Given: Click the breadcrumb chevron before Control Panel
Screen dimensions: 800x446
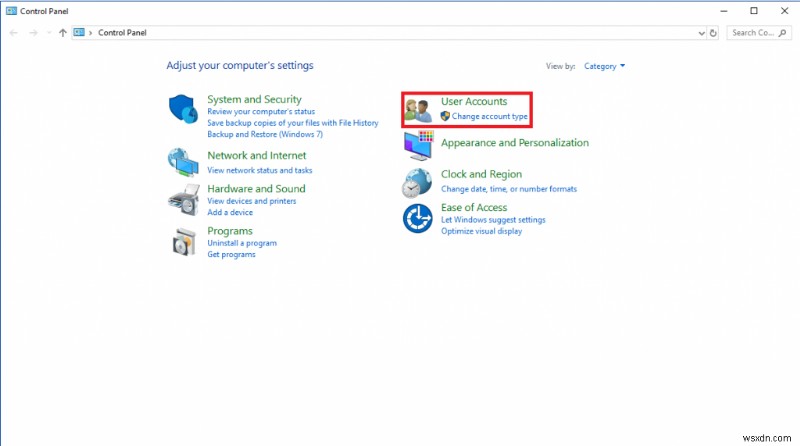Looking at the screenshot, I should tap(90, 33).
